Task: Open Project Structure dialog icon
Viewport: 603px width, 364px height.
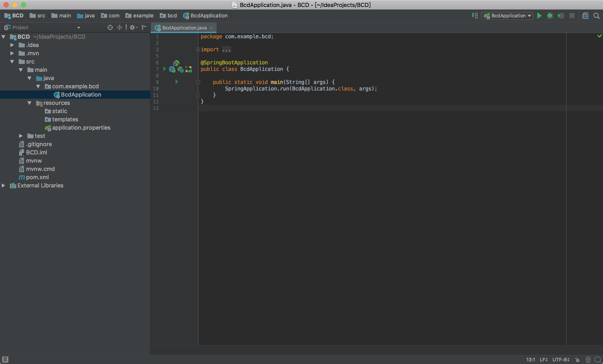Action: (x=585, y=16)
